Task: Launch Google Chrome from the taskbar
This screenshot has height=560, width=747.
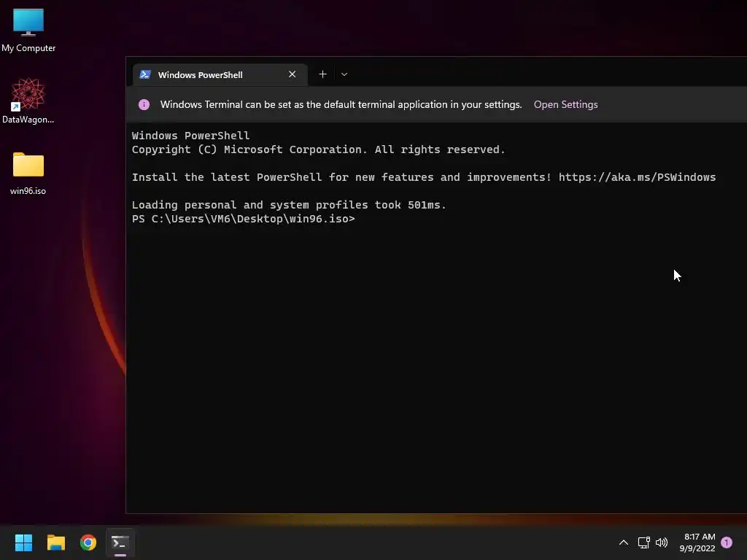Action: tap(88, 542)
